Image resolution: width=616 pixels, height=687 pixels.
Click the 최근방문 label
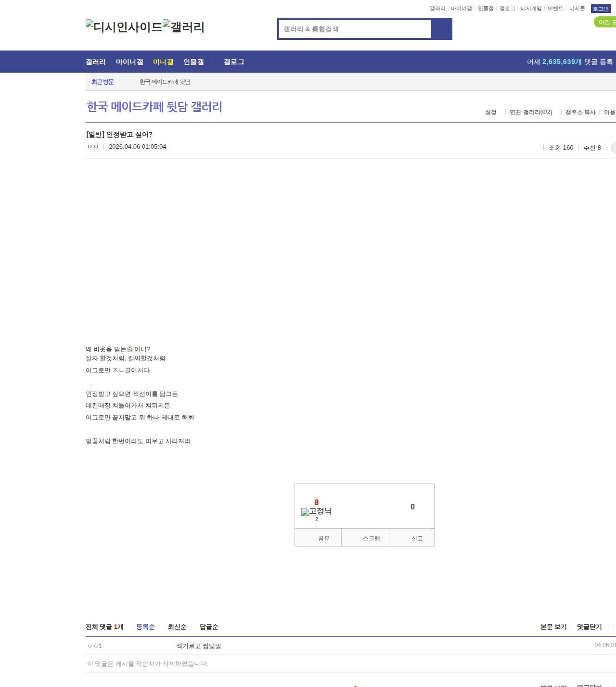(x=103, y=82)
